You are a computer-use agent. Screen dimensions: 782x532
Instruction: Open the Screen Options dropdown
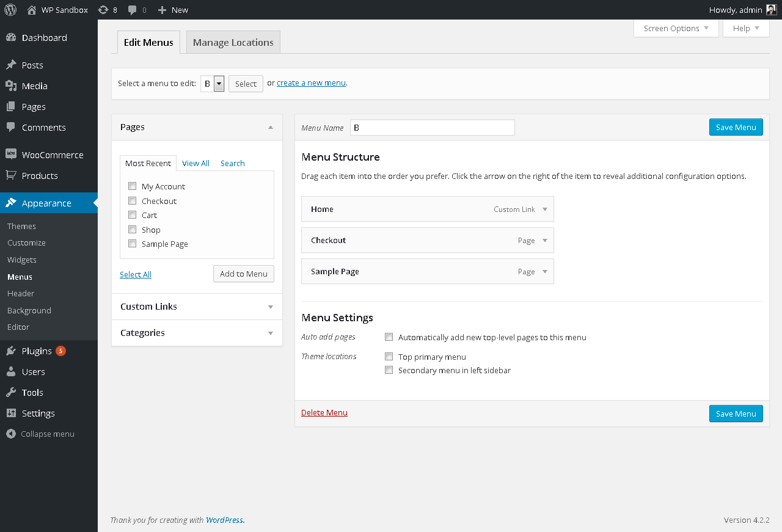(676, 28)
